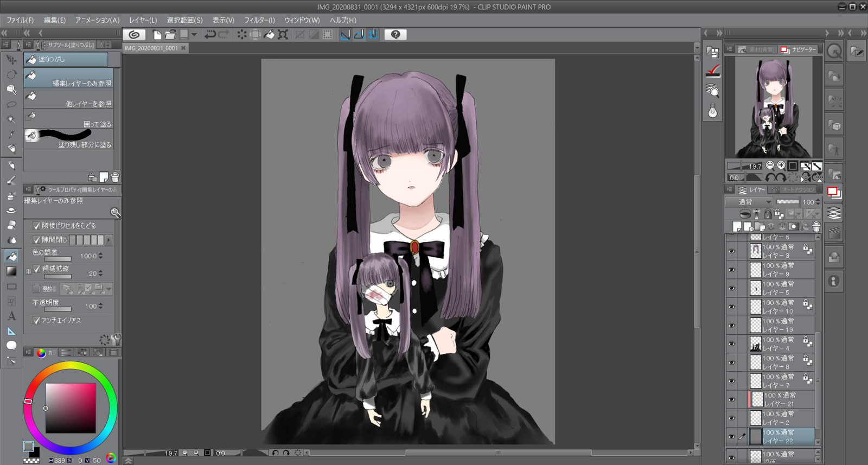Open the CLIP STUDIO launcher icon
Viewport: 868px width, 465px height.
[x=134, y=35]
